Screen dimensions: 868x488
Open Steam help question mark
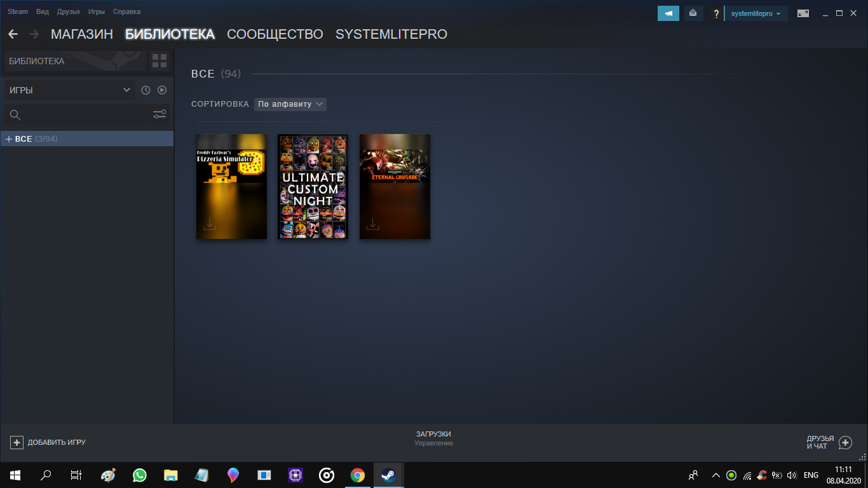(x=716, y=13)
